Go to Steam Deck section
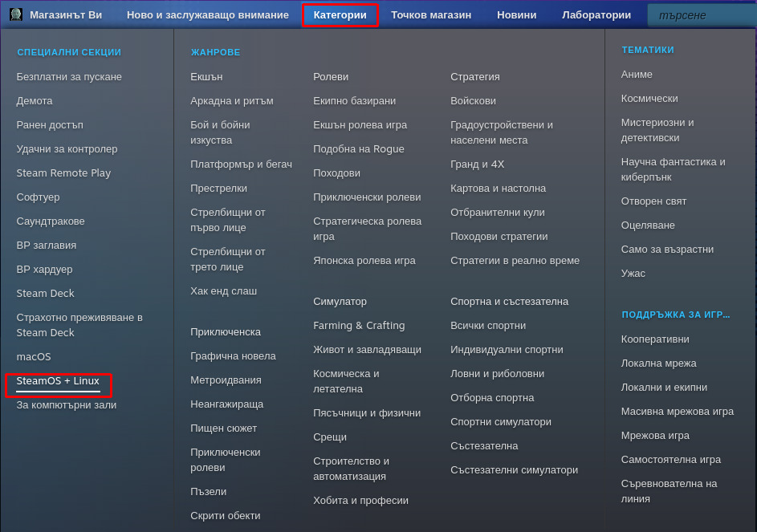757x532 pixels. pos(46,294)
